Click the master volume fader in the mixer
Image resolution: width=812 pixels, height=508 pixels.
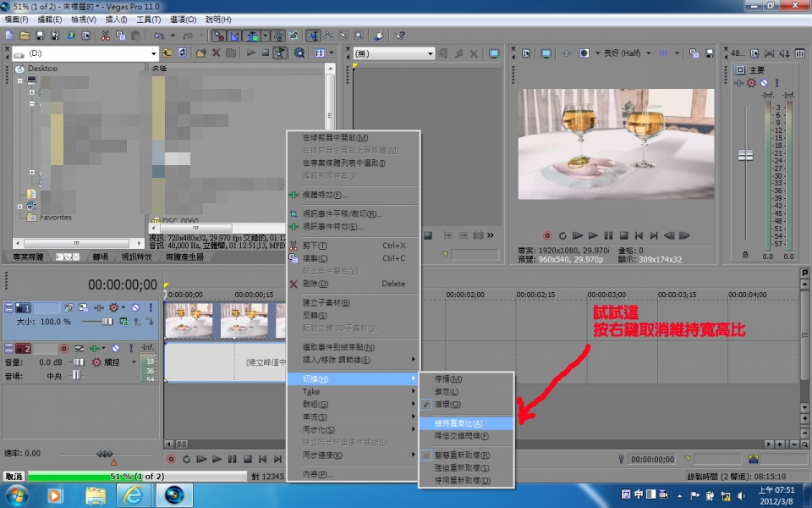(745, 155)
